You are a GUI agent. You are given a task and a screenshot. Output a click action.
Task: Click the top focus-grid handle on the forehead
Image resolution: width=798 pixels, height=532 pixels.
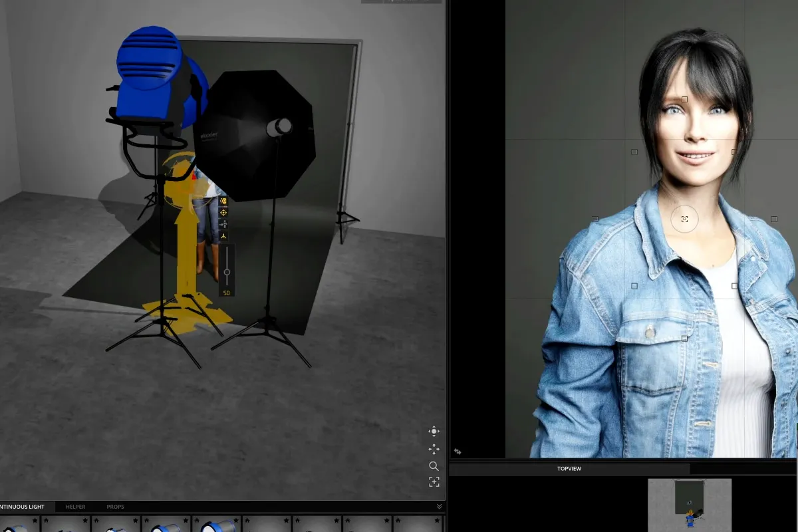click(x=684, y=99)
